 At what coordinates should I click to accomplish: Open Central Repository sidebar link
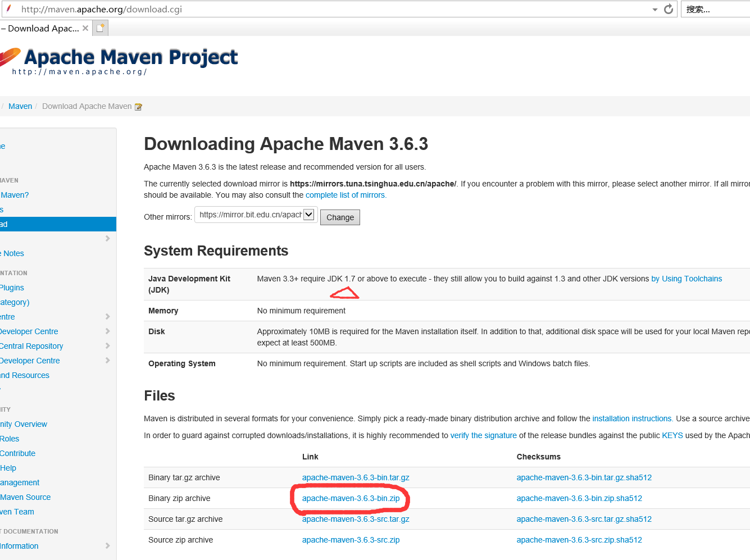tap(31, 346)
